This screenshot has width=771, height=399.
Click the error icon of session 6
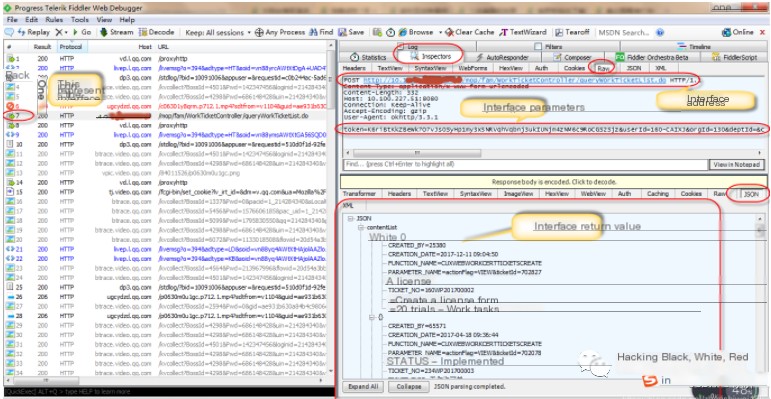(x=11, y=106)
